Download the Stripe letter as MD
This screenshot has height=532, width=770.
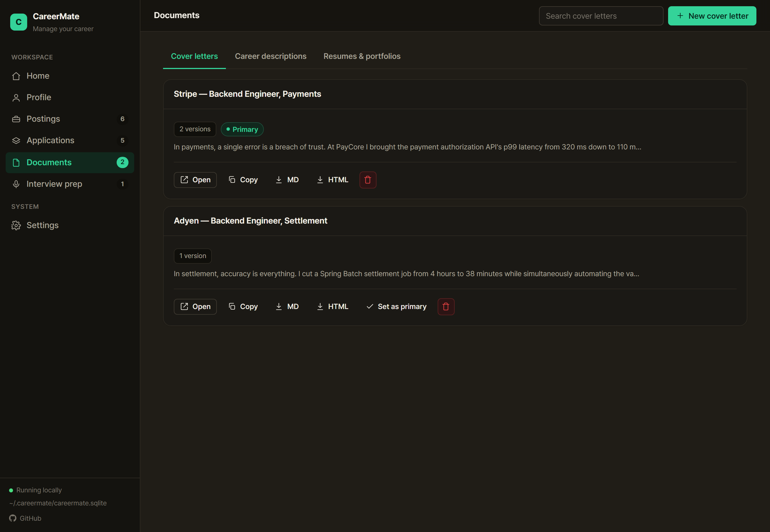287,180
